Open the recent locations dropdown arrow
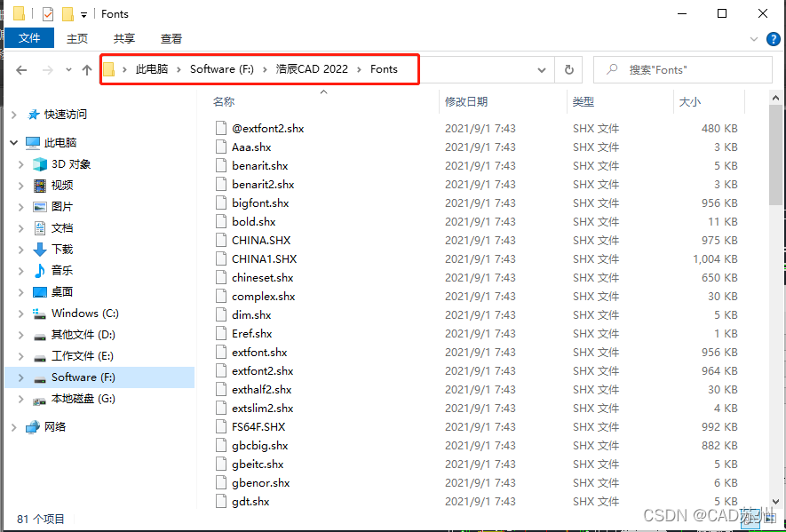Viewport: 786px width, 532px height. (68, 69)
